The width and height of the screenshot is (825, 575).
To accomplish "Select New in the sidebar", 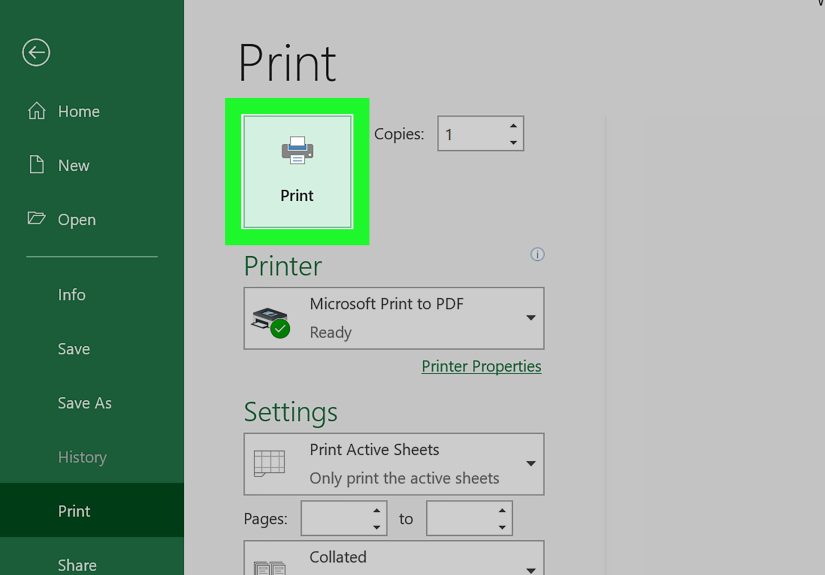I will (x=58, y=165).
